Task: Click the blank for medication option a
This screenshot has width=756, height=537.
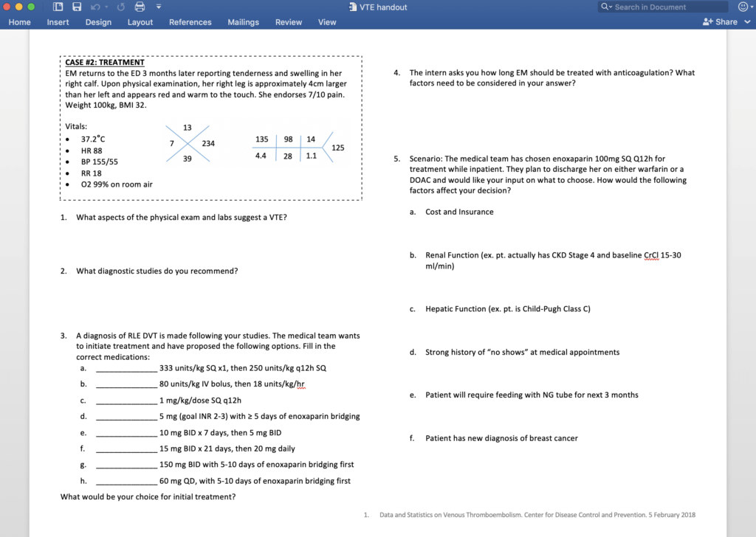Action: 126,368
